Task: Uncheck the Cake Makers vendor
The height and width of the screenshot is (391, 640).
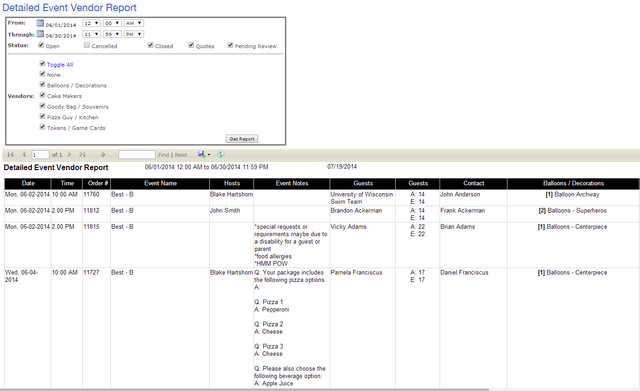Action: point(42,95)
